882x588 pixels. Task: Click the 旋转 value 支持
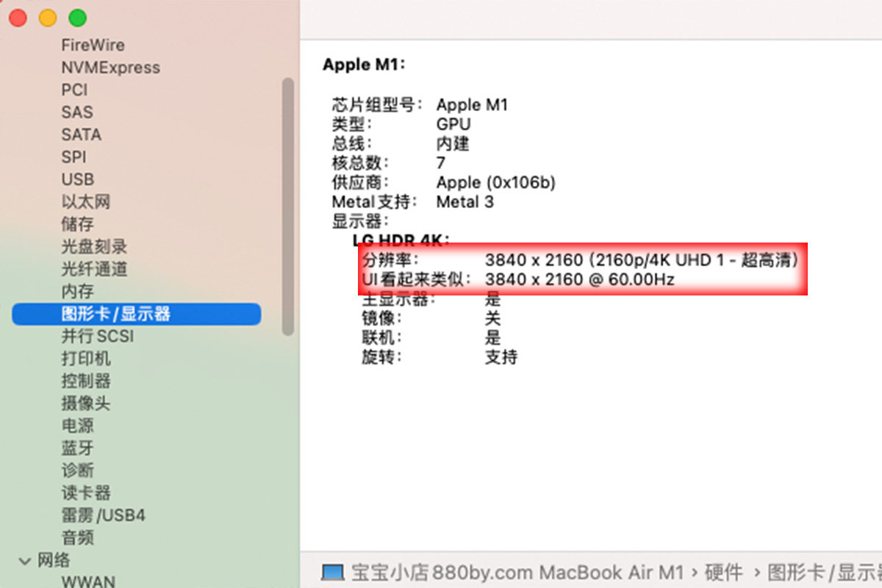[501, 357]
